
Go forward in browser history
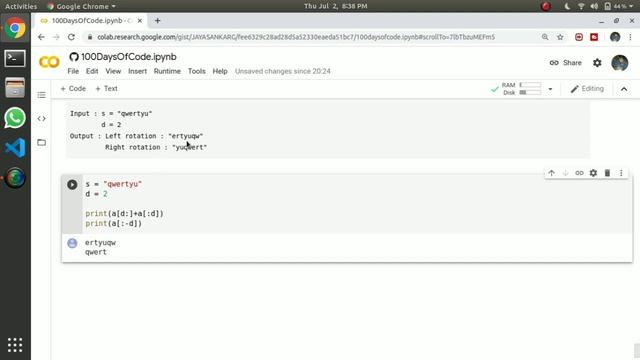pos(56,37)
